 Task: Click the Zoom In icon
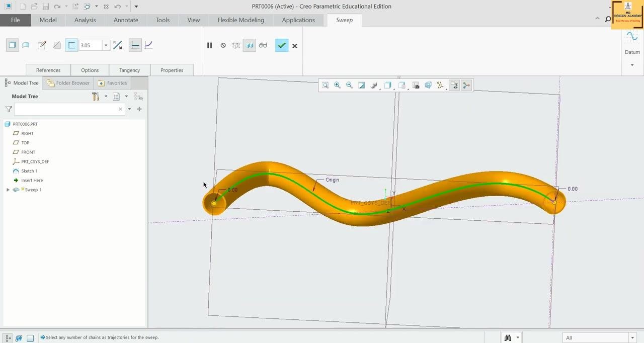338,85
